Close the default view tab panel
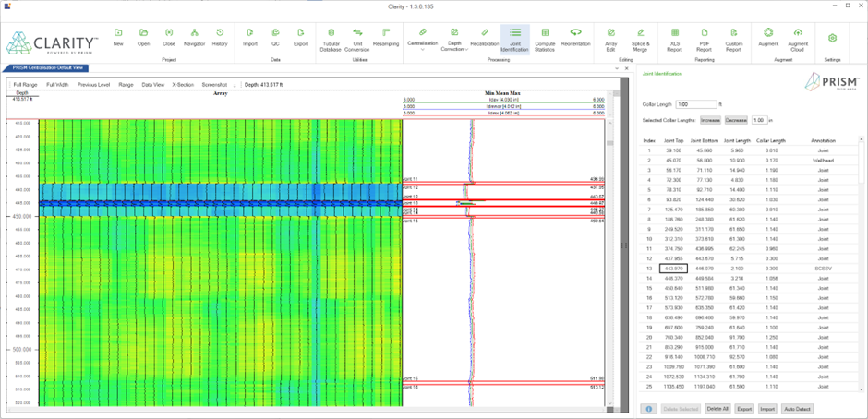This screenshot has width=868, height=419. [x=626, y=68]
